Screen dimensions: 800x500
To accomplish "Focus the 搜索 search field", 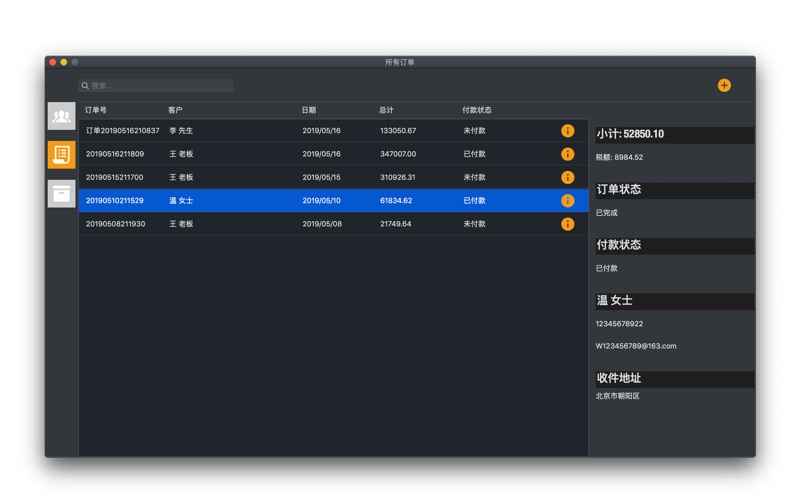I will (160, 86).
